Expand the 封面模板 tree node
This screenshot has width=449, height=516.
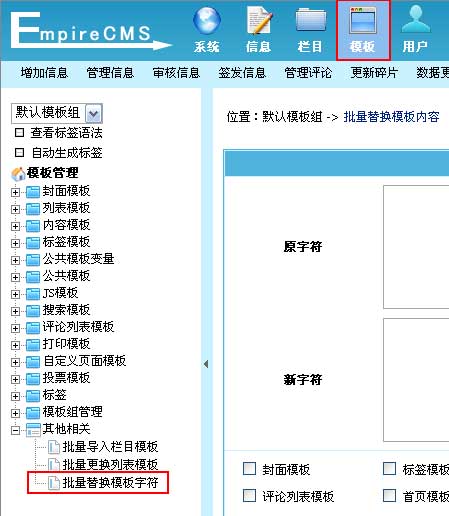point(15,192)
